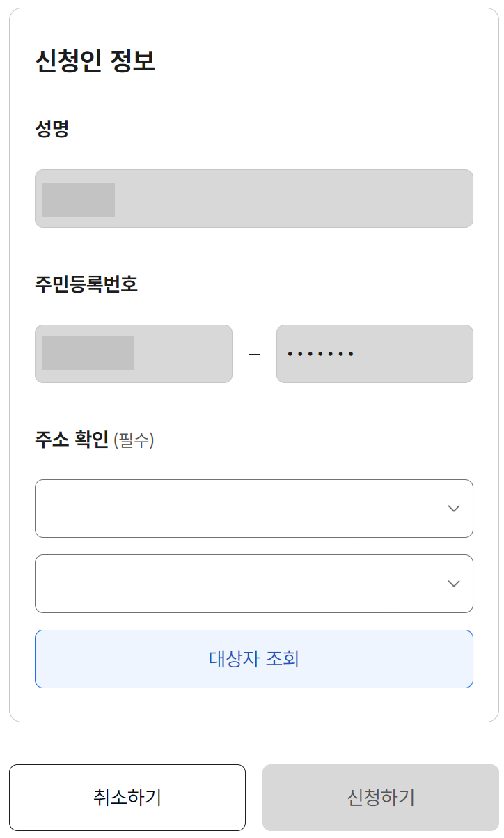
Task: Click the 취소하기 button
Action: [127, 797]
